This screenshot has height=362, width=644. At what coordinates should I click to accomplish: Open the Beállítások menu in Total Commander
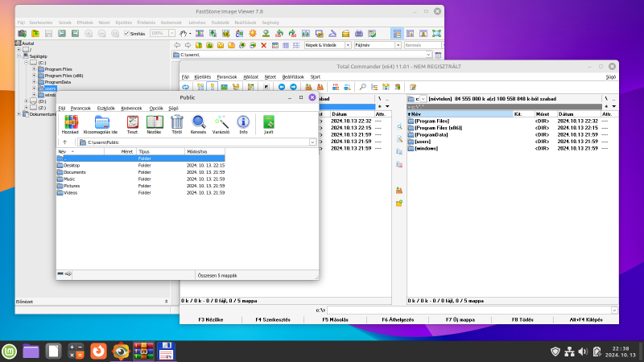(293, 77)
